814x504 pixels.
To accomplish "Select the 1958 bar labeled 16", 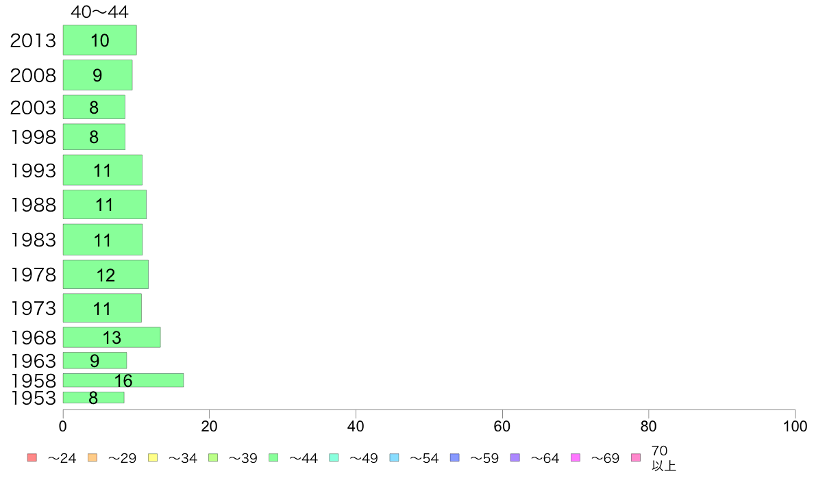I will tap(123, 380).
